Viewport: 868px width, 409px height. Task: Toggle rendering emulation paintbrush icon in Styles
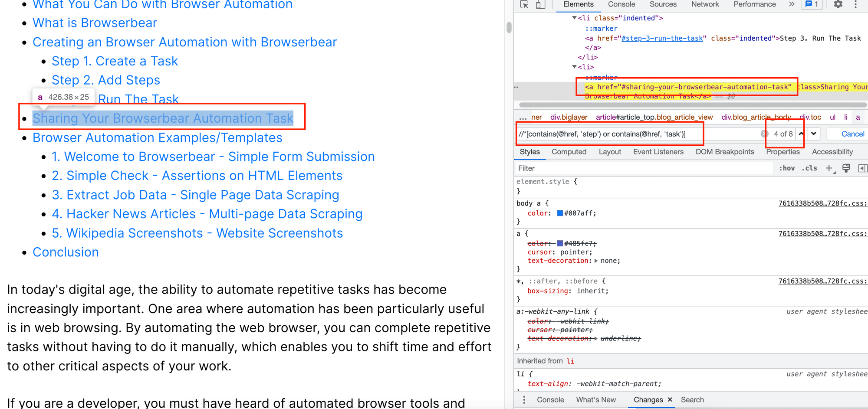[846, 168]
